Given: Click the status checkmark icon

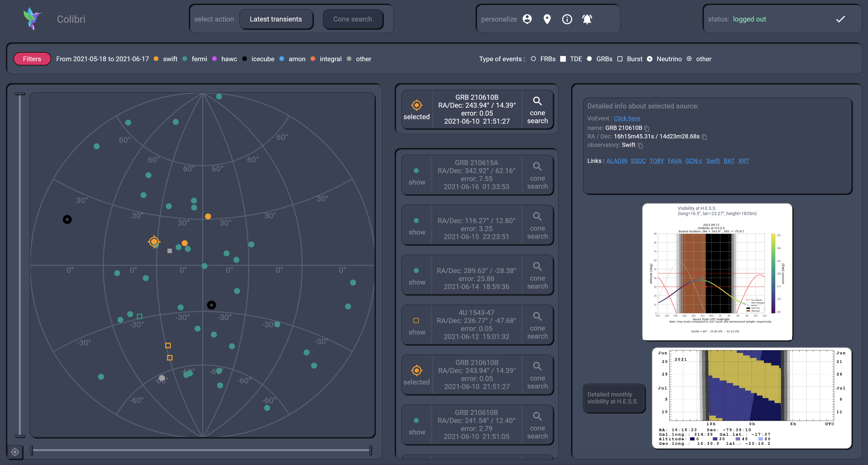Looking at the screenshot, I should click(x=840, y=19).
